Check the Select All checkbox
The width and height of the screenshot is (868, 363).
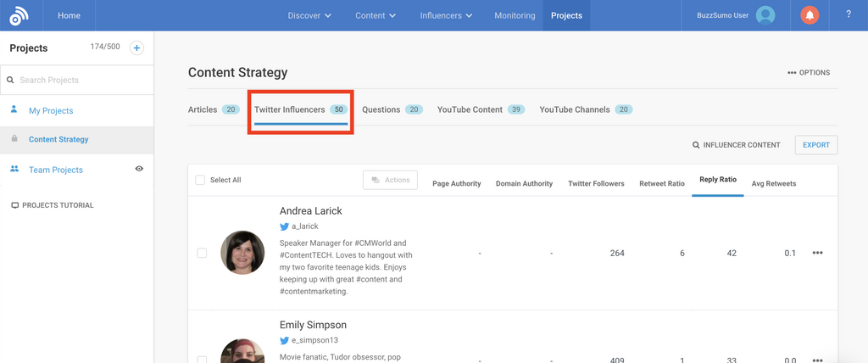pyautogui.click(x=200, y=180)
